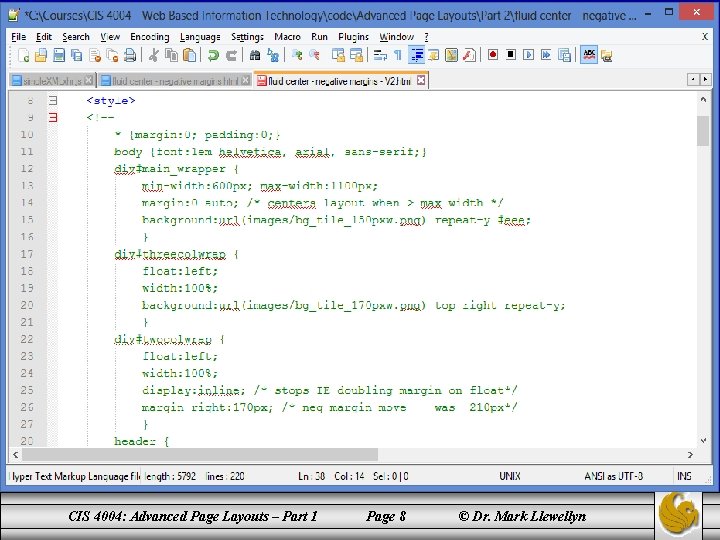The image size is (720, 540).
Task: Close the first document tab
Action: pos(89,81)
